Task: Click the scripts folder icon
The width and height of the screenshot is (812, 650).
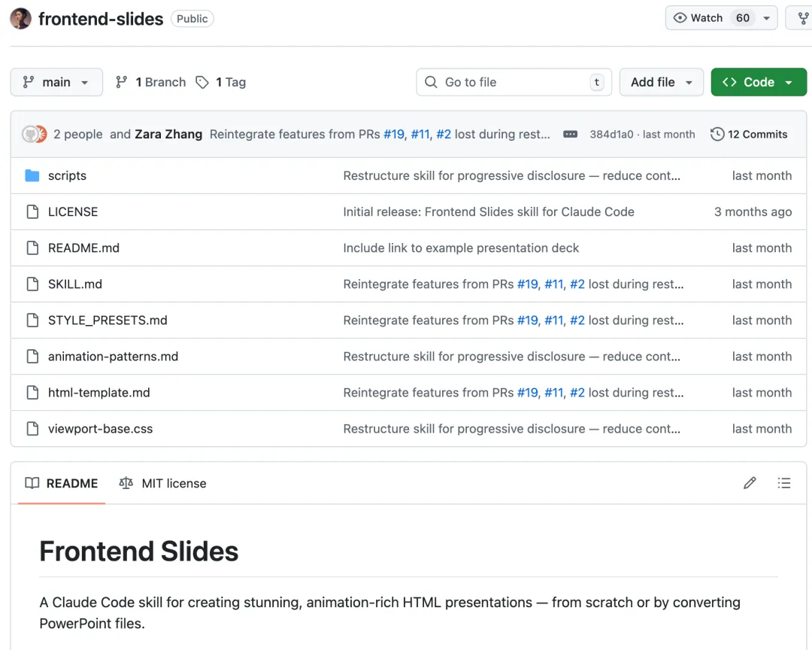Action: pyautogui.click(x=32, y=176)
